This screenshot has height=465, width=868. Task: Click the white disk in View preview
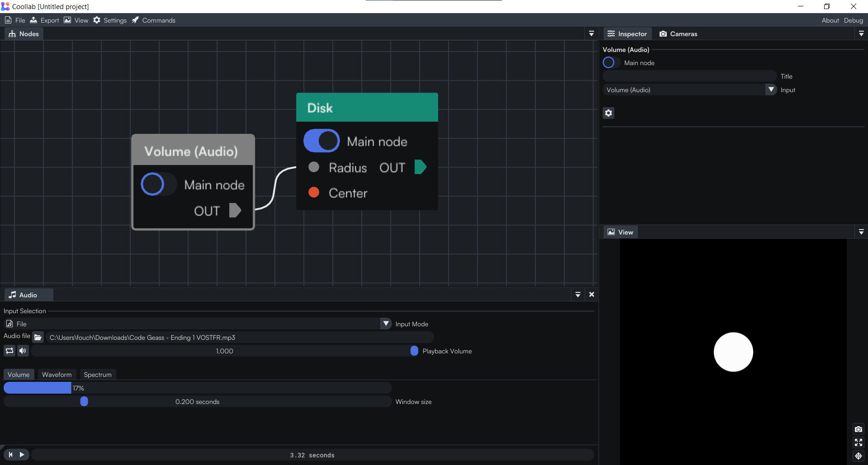click(x=733, y=352)
